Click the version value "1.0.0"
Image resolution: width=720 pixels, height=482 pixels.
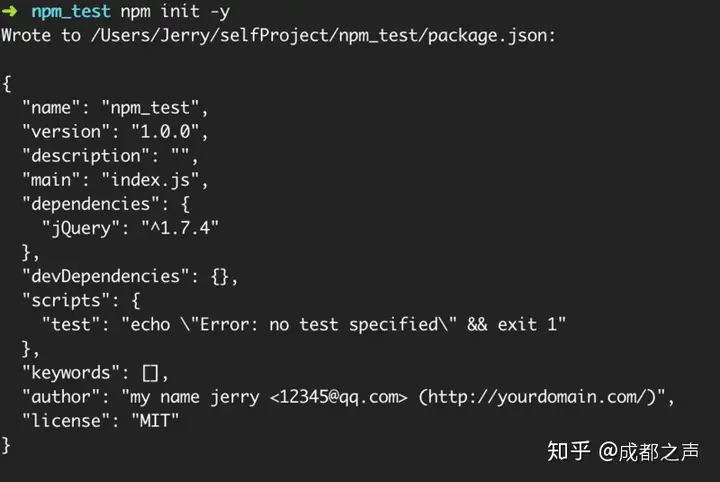pyautogui.click(x=165, y=132)
